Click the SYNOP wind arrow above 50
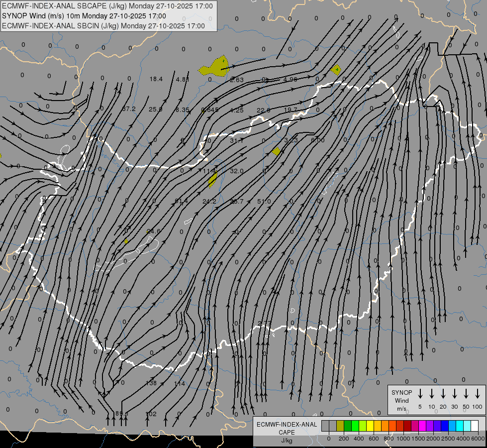487x448 pixels. tap(466, 394)
